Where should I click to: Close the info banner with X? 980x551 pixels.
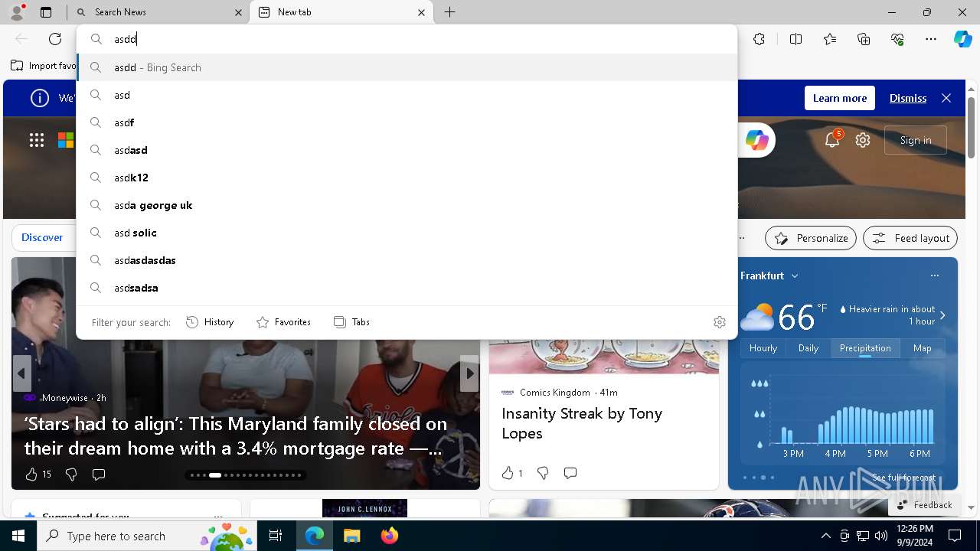click(946, 98)
